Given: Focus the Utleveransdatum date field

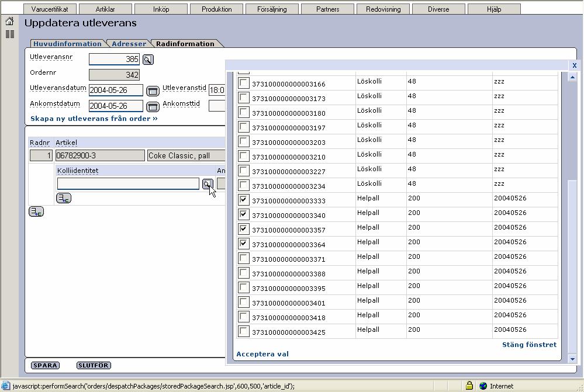Looking at the screenshot, I should pyautogui.click(x=116, y=90).
